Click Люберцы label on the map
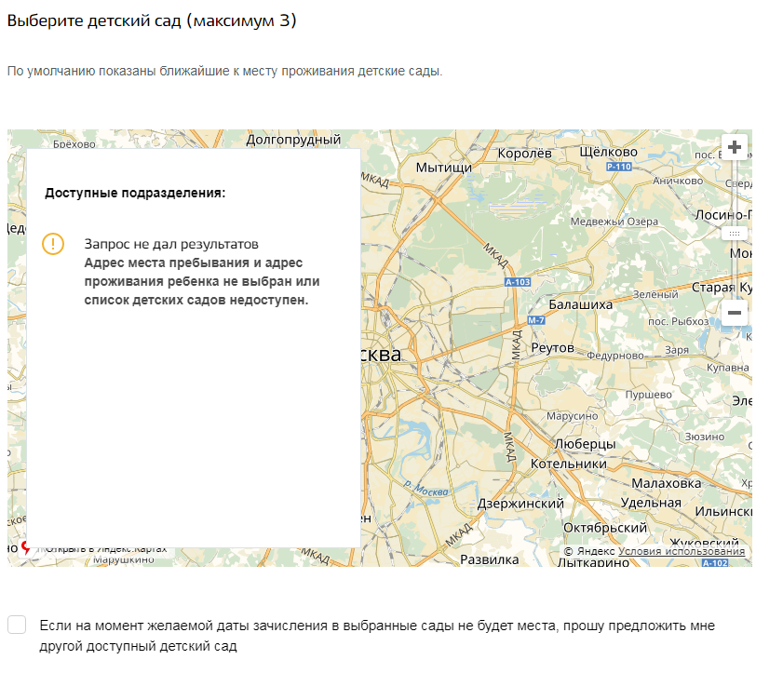Image resolution: width=783 pixels, height=700 pixels. pyautogui.click(x=585, y=444)
